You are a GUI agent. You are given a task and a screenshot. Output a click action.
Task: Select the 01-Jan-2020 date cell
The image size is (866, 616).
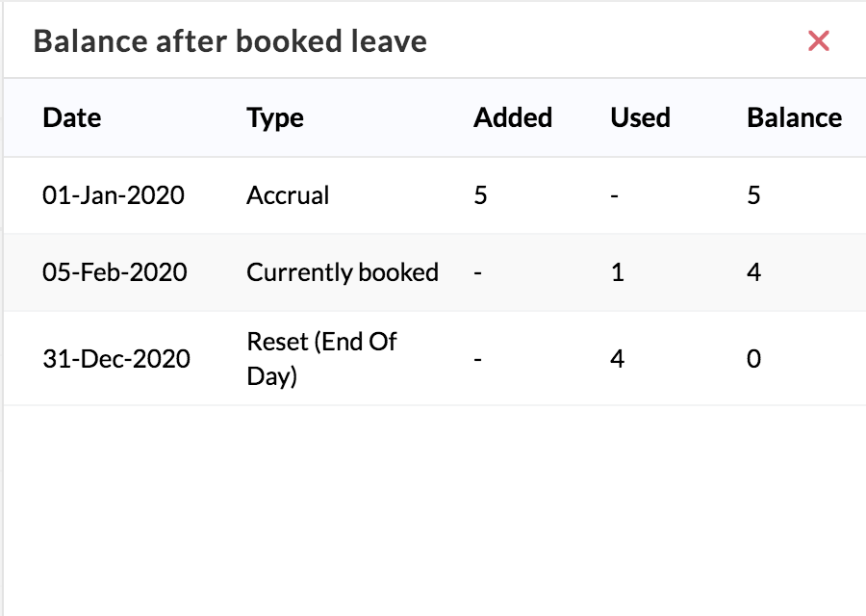114,195
